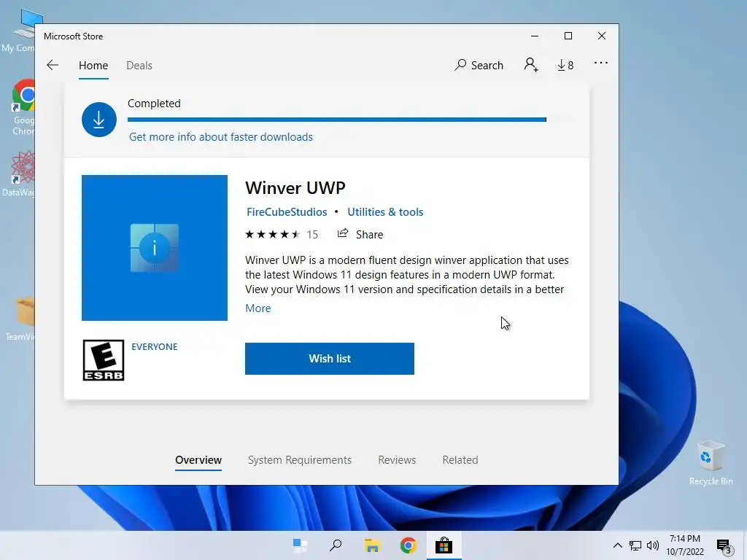This screenshot has height=560, width=747.
Task: View the downloads and updates count
Action: point(565,65)
